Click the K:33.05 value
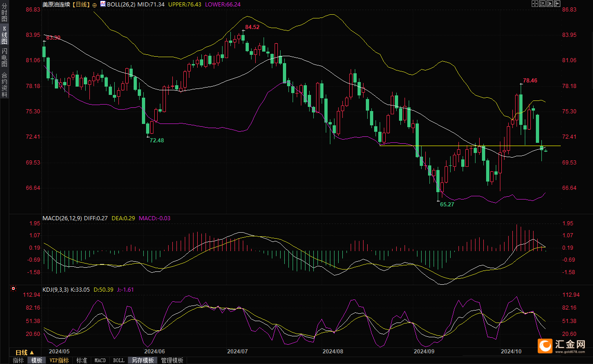 click(x=81, y=290)
